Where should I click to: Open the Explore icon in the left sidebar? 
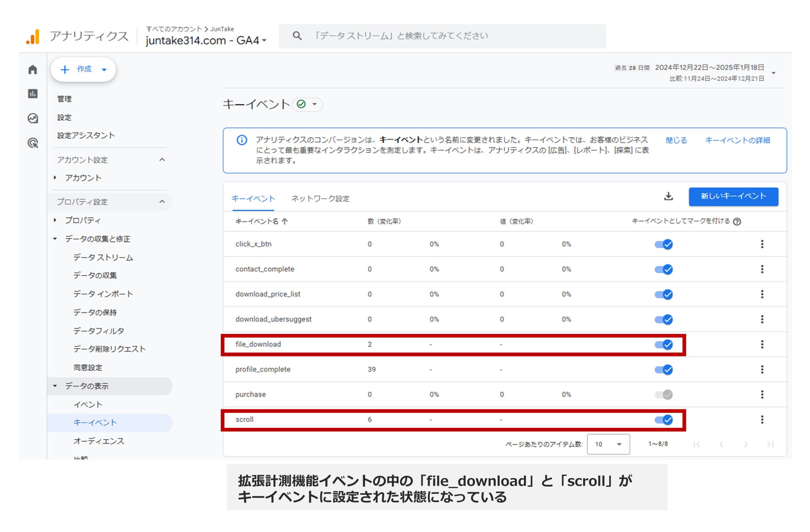(32, 118)
